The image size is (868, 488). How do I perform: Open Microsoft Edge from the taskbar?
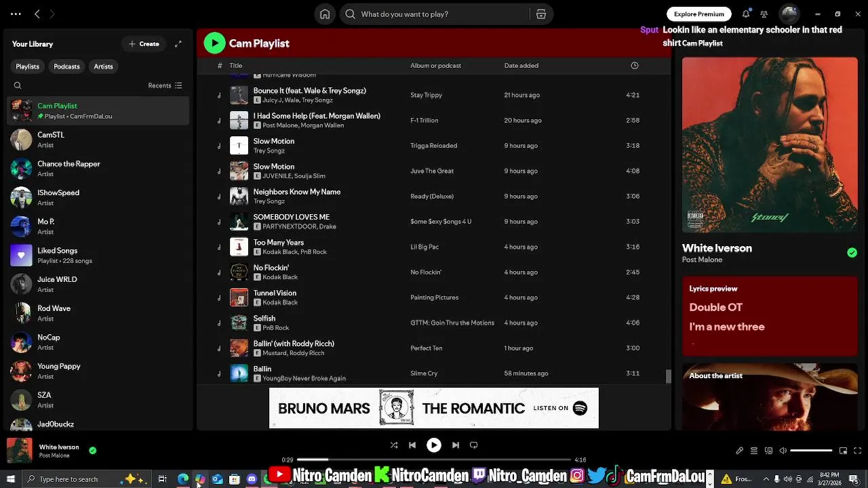point(183,479)
